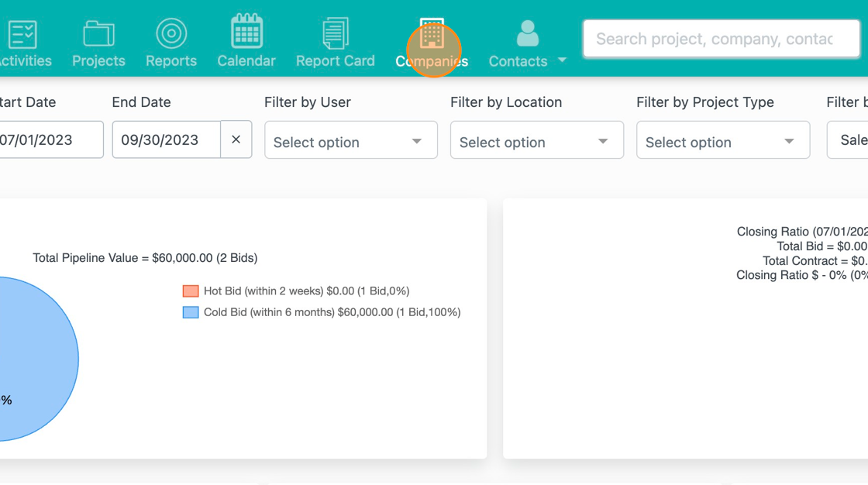The width and height of the screenshot is (868, 485).
Task: Click the Cold Bid legend entry
Action: pyautogui.click(x=325, y=312)
